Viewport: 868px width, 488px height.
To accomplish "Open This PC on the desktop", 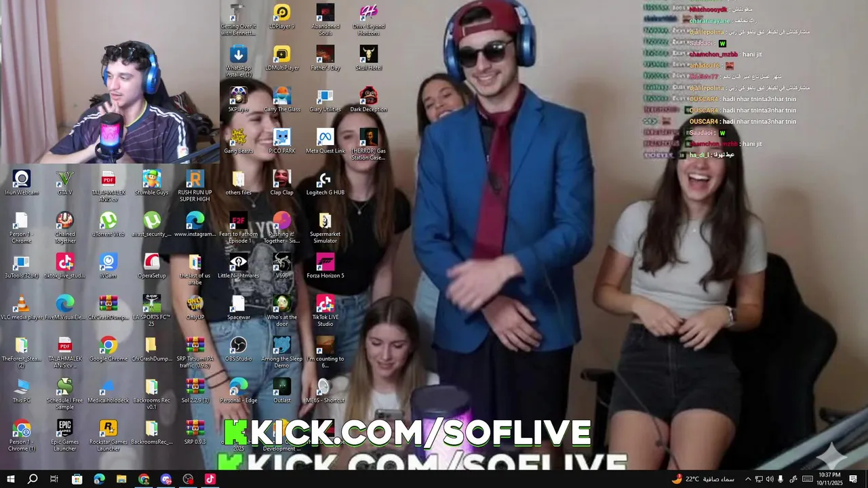I will [22, 391].
